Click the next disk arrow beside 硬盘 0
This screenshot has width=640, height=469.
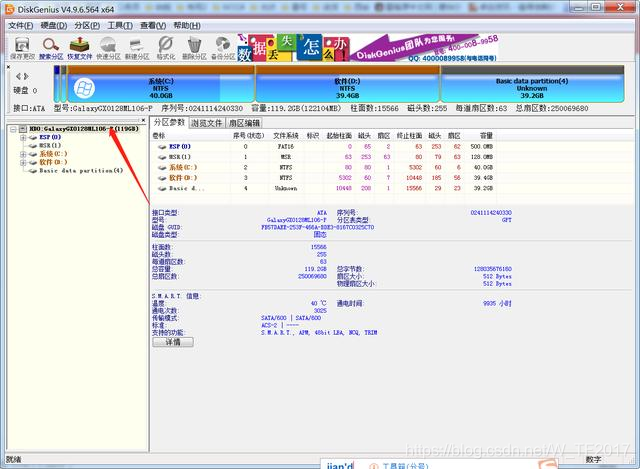27,76
